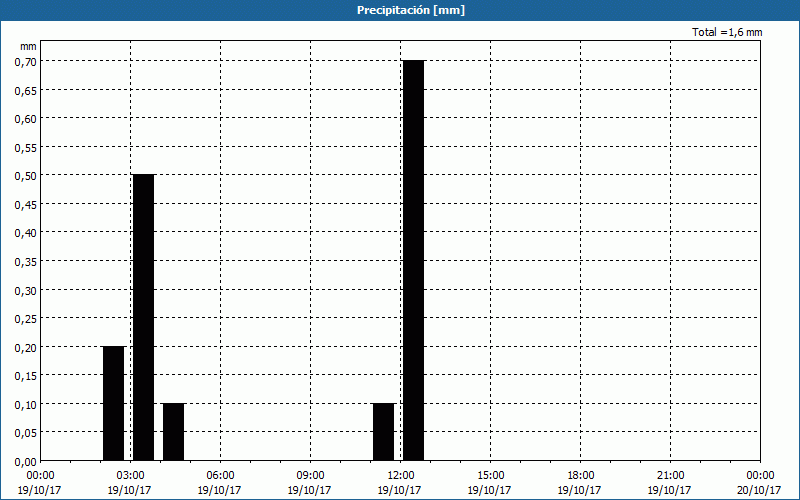
Task: Select the 0,65 y-axis value
Action: (x=26, y=90)
